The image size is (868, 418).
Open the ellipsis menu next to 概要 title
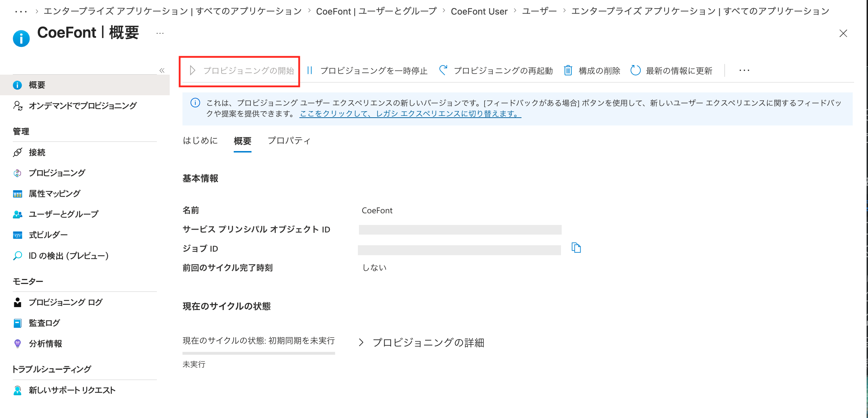160,33
